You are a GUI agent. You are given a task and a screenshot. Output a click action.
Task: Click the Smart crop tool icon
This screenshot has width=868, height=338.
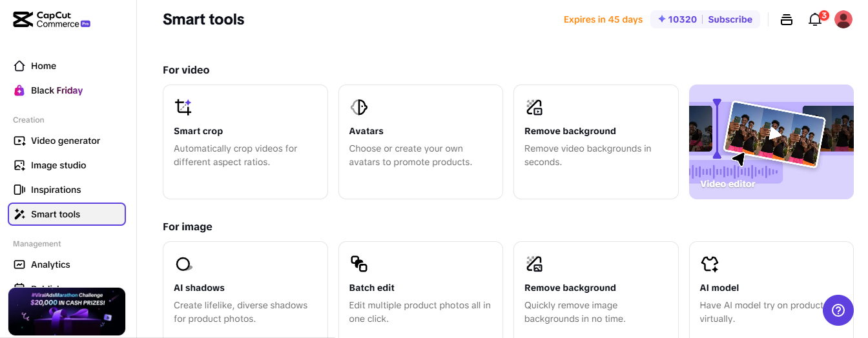183,107
